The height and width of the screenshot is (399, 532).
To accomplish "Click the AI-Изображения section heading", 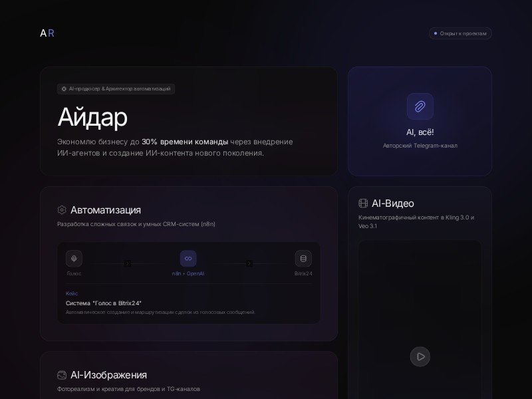I will click(x=108, y=375).
